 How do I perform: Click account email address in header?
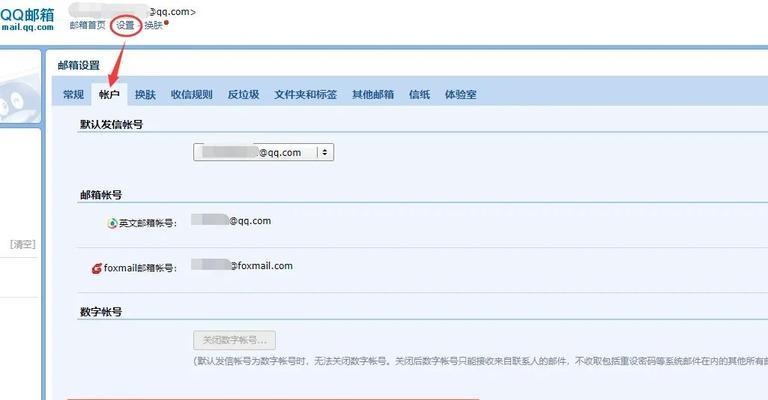coord(132,12)
